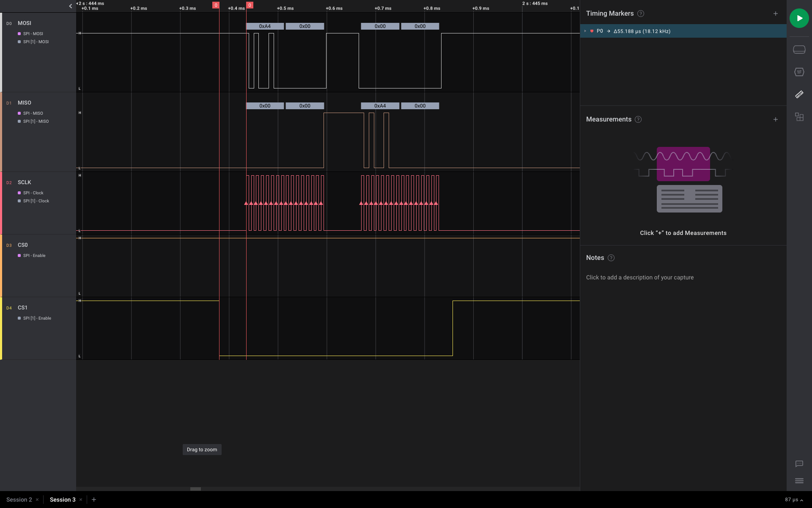
Task: Click Timing Markers help question icon
Action: click(x=641, y=14)
